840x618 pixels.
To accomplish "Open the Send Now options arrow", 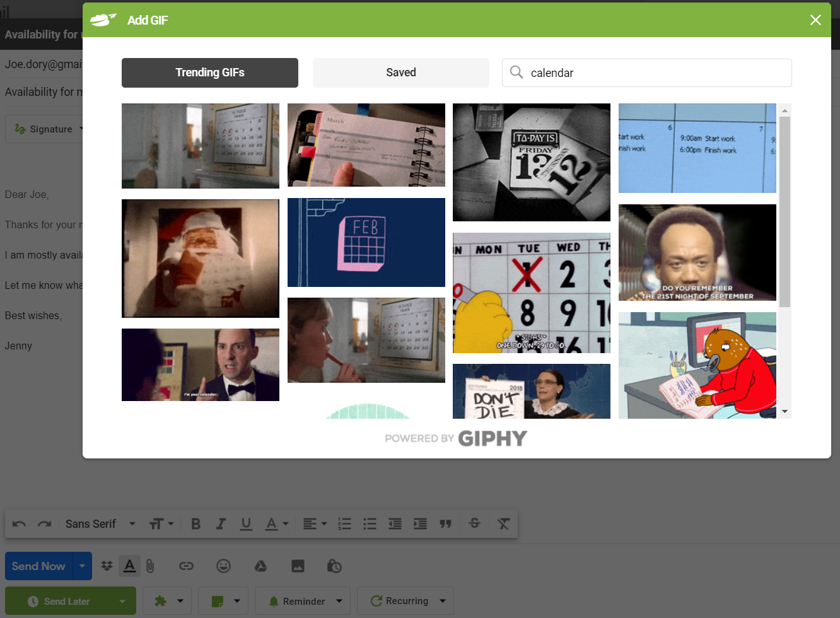I will [x=83, y=566].
